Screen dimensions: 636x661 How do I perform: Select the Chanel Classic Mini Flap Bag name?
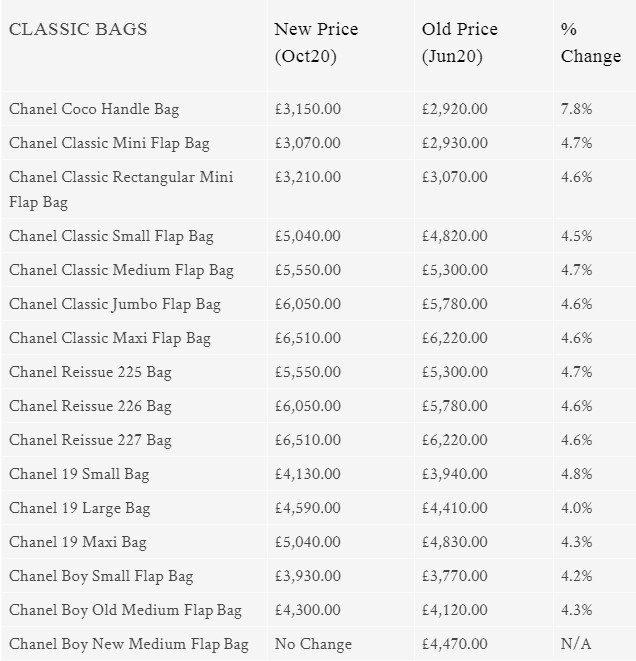(109, 143)
